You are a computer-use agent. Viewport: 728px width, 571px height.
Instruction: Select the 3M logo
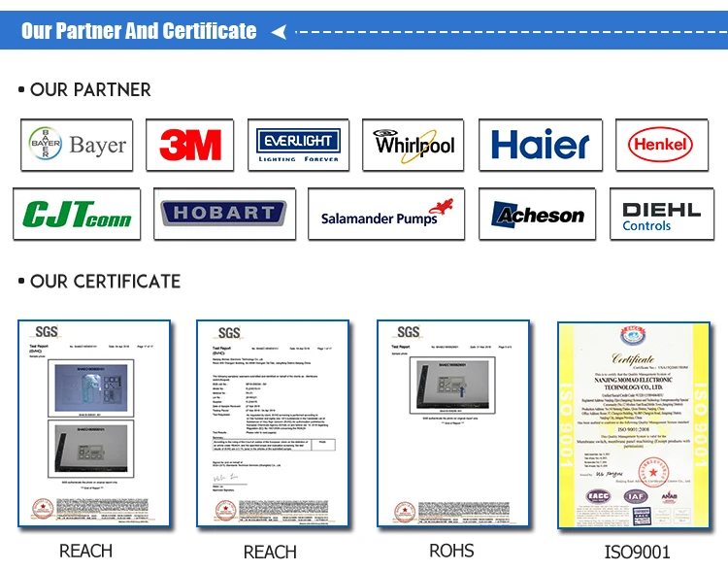pyautogui.click(x=190, y=145)
